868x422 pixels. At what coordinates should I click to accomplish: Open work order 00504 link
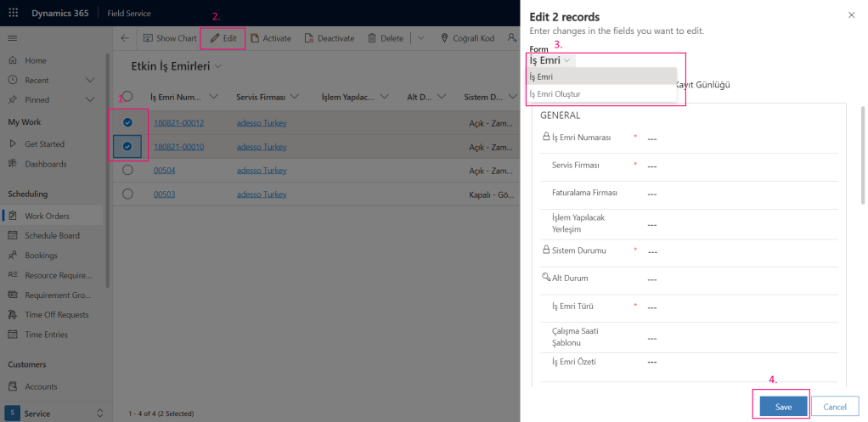(x=165, y=171)
